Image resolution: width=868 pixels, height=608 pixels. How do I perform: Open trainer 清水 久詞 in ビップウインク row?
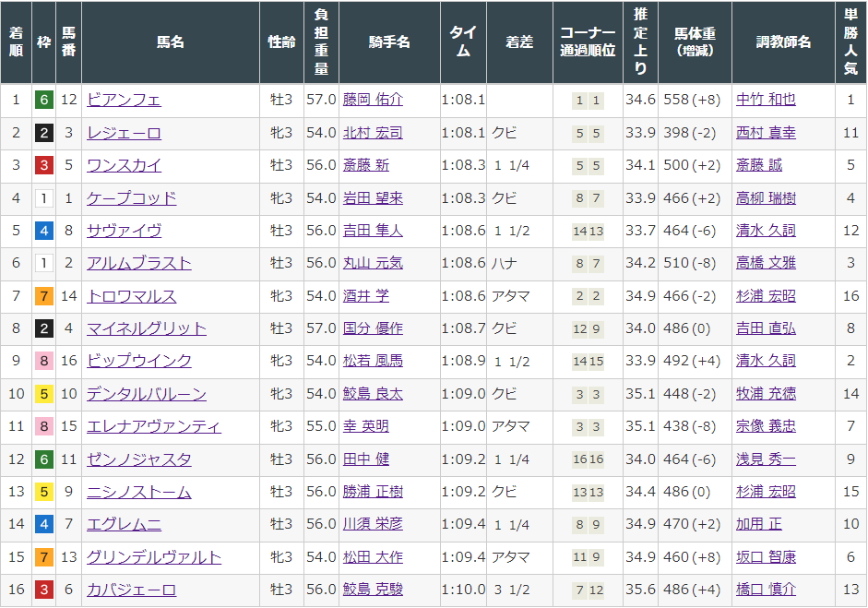point(766,361)
